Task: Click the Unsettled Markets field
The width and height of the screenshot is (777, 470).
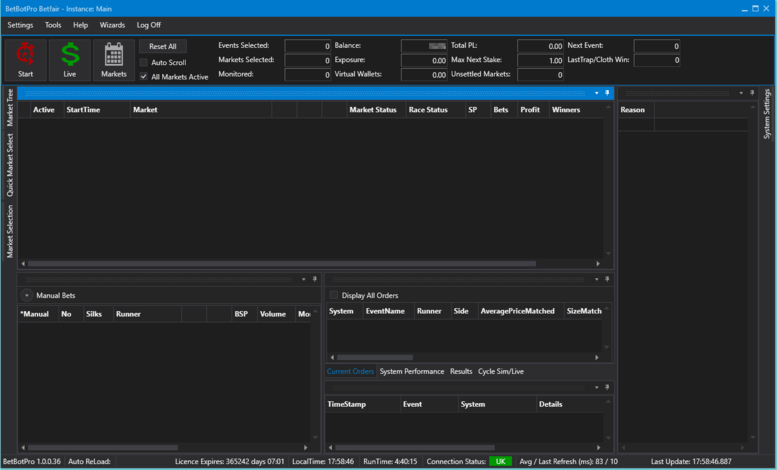Action: pos(541,75)
